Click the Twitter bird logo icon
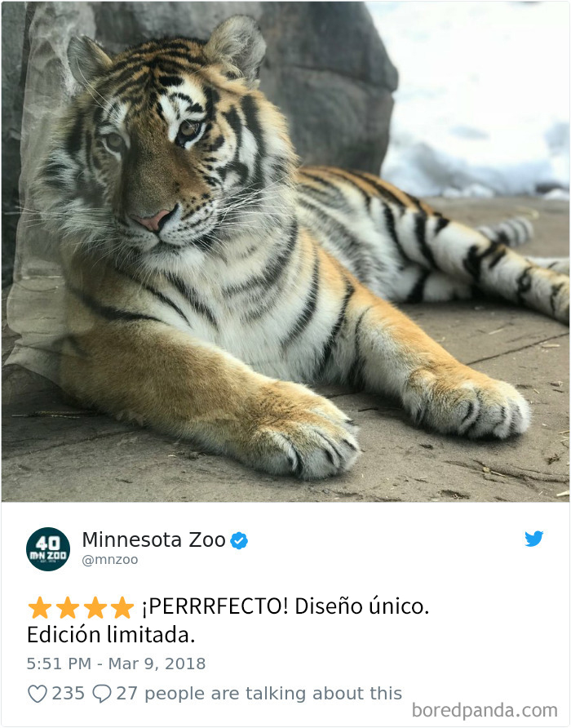Screen dimensions: 571x728 click(533, 539)
